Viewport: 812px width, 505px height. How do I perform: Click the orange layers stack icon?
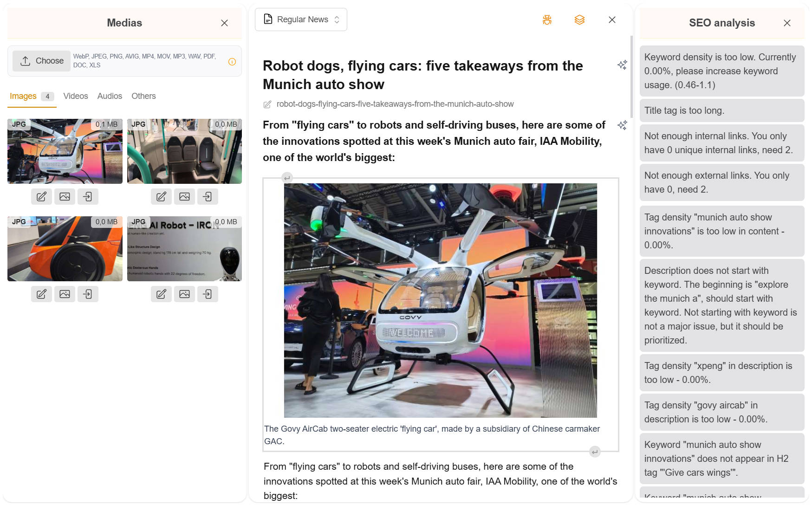579,19
